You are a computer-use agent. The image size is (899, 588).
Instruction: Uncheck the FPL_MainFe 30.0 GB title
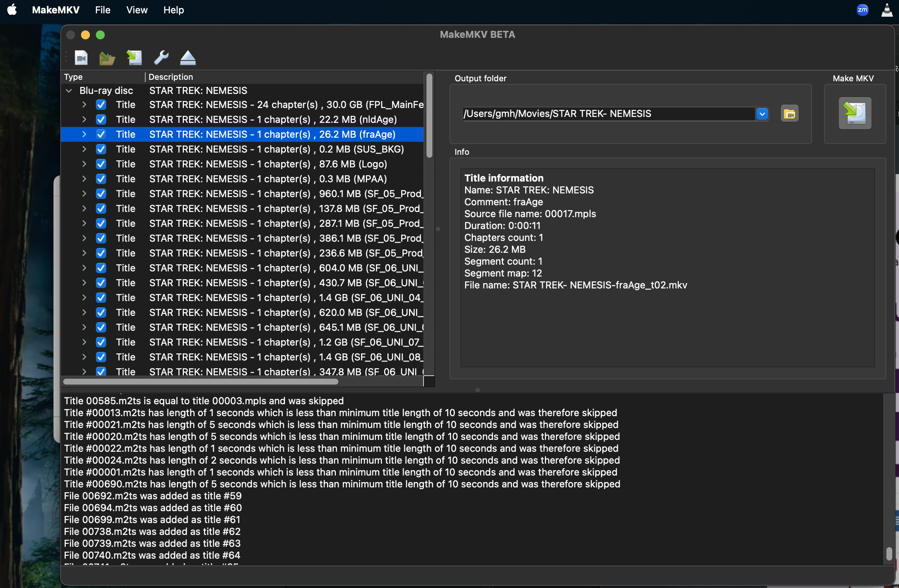click(101, 105)
